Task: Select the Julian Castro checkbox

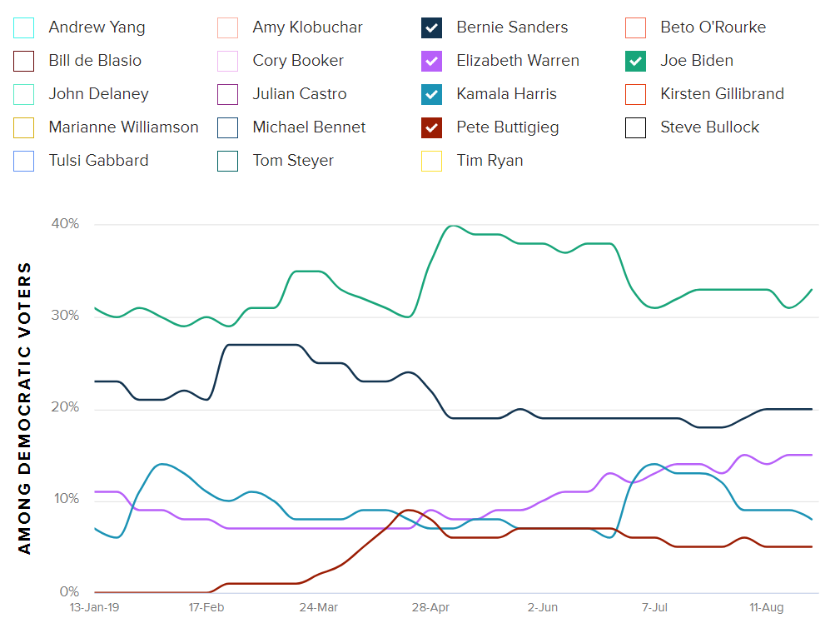Action: tap(227, 94)
